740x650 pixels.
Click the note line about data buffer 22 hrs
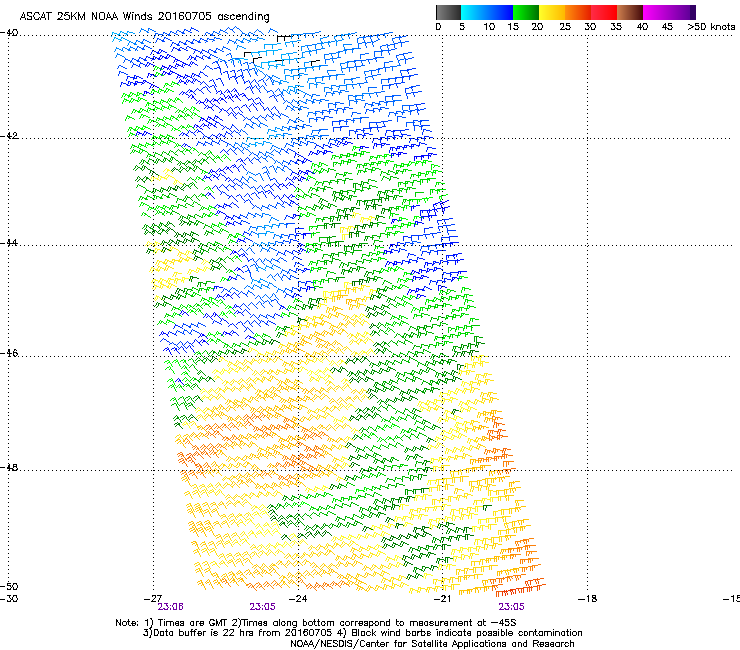(x=362, y=633)
